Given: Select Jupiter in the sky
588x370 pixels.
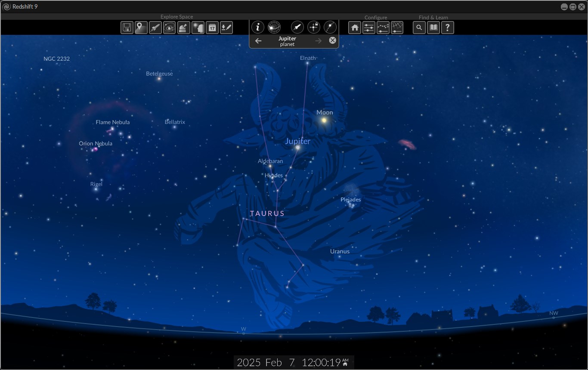Looking at the screenshot, I should pos(297,147).
